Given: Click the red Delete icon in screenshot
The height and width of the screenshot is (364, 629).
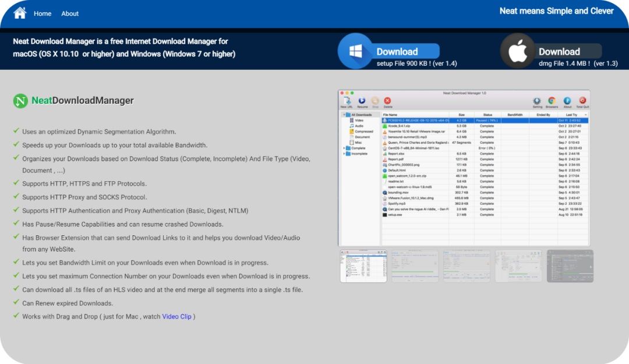Looking at the screenshot, I should coord(387,102).
